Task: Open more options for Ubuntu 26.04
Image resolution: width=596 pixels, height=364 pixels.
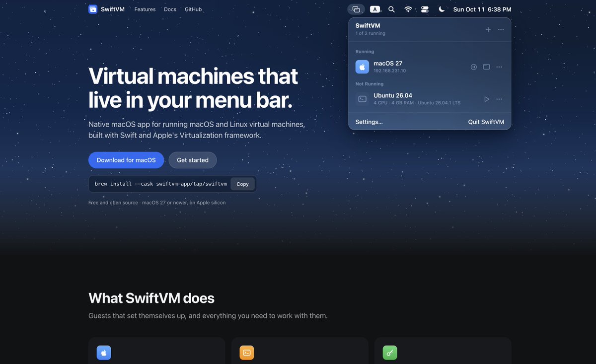Action: tap(499, 99)
